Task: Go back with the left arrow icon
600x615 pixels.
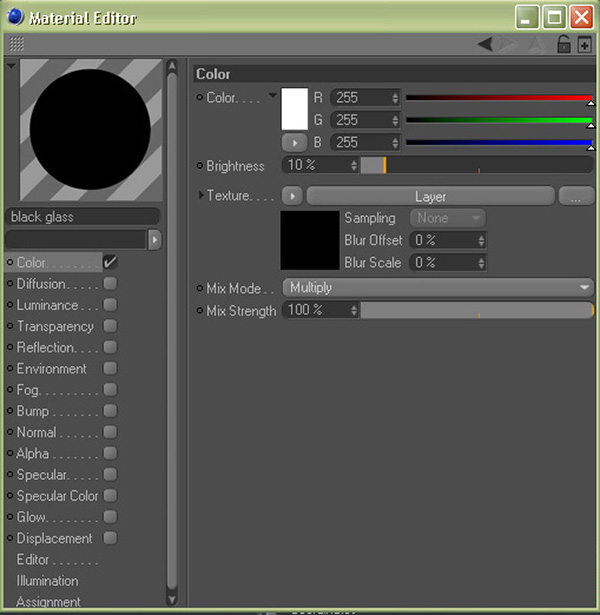Action: coord(485,44)
